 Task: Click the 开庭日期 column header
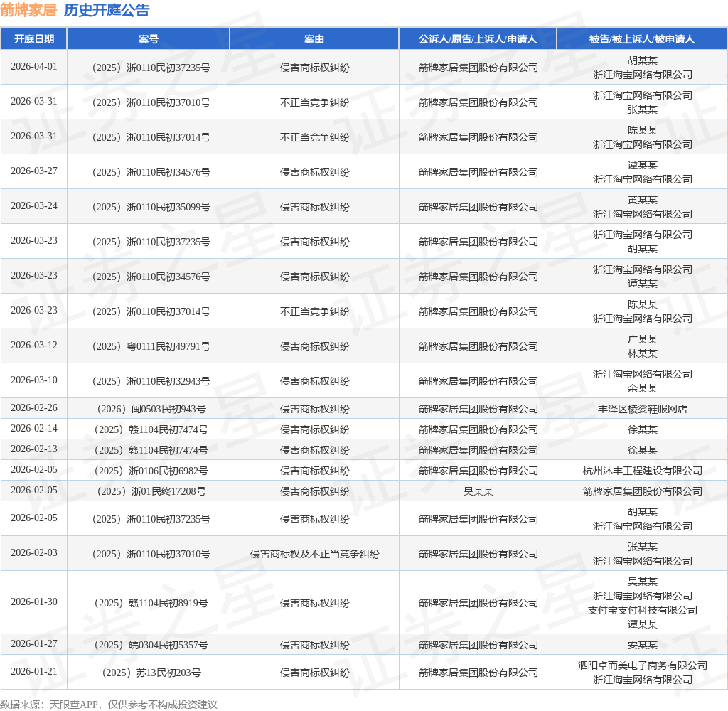click(34, 39)
